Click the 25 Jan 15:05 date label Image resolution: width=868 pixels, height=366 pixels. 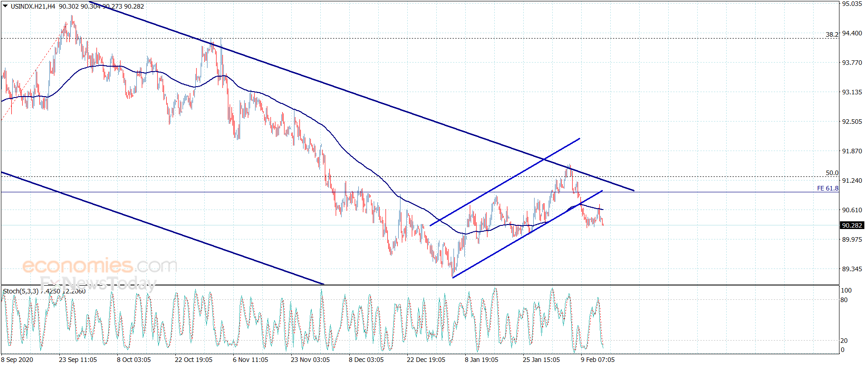(x=541, y=360)
